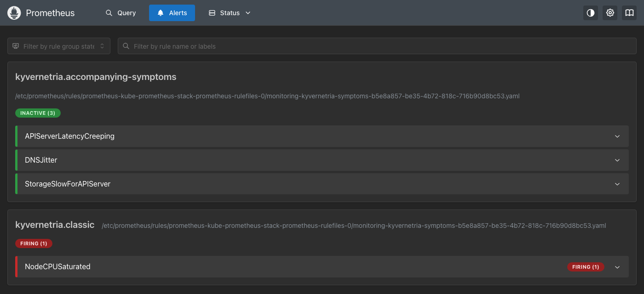This screenshot has width=644, height=294.
Task: Click the kyvernetria.accompanying-symptoms group heading
Action: (96, 77)
